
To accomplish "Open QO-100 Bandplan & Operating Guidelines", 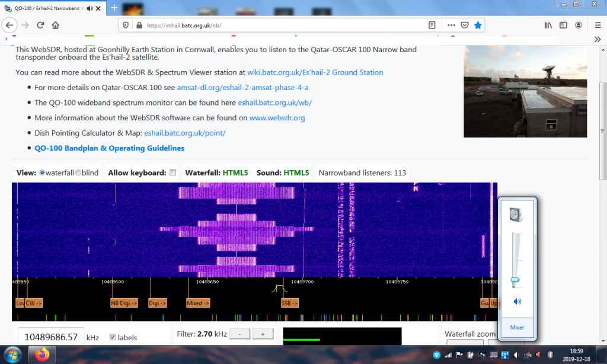I will point(110,148).
